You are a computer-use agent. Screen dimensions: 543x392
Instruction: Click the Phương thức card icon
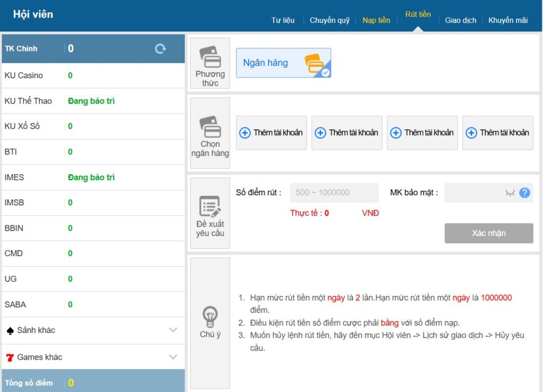click(x=210, y=56)
